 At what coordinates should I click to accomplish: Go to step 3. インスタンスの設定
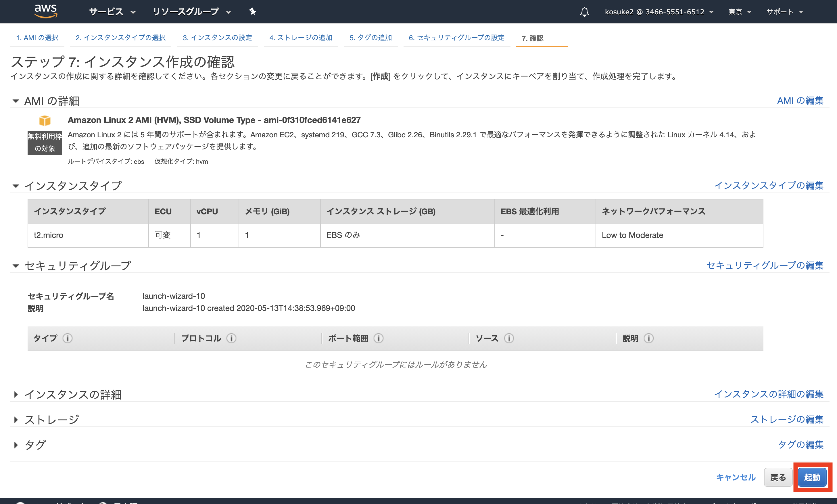click(217, 38)
